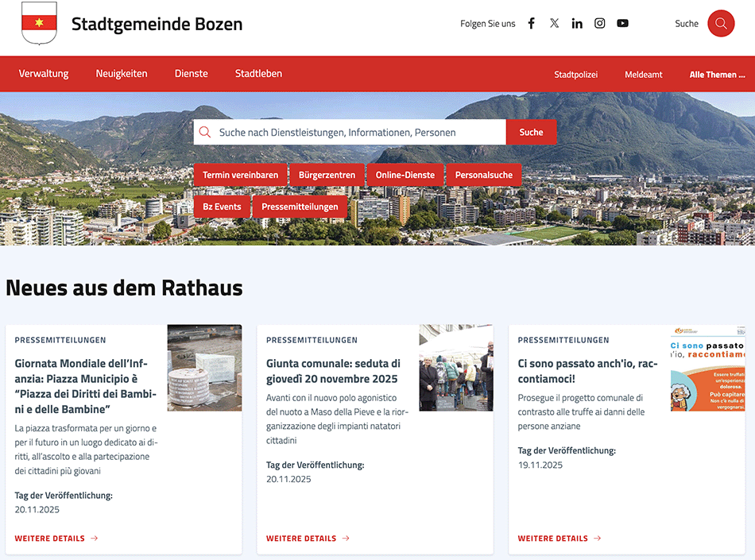Open the Online-Dienste shortcut
This screenshot has height=560, width=755.
click(405, 175)
